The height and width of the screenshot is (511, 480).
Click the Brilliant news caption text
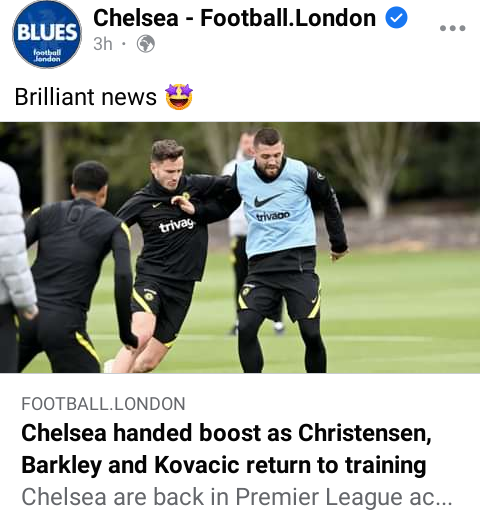[x=86, y=97]
